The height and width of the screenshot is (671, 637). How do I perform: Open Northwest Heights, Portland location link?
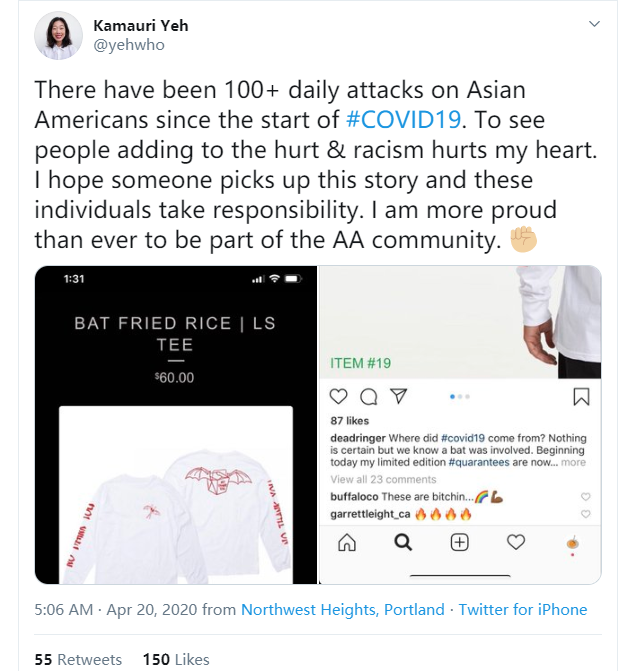tap(343, 609)
